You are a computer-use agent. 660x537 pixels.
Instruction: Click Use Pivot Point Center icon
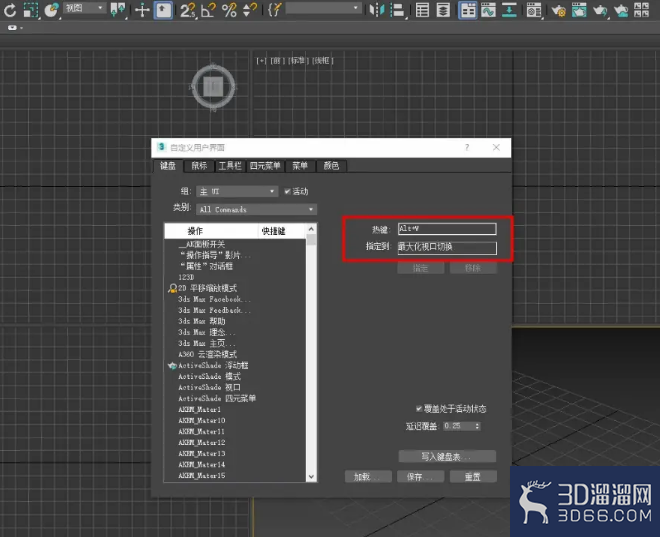point(118,10)
